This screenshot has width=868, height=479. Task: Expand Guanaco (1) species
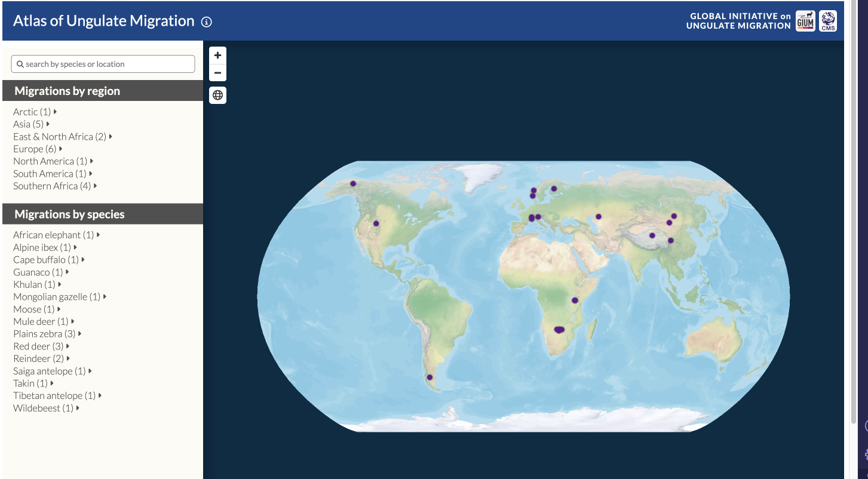click(x=41, y=272)
